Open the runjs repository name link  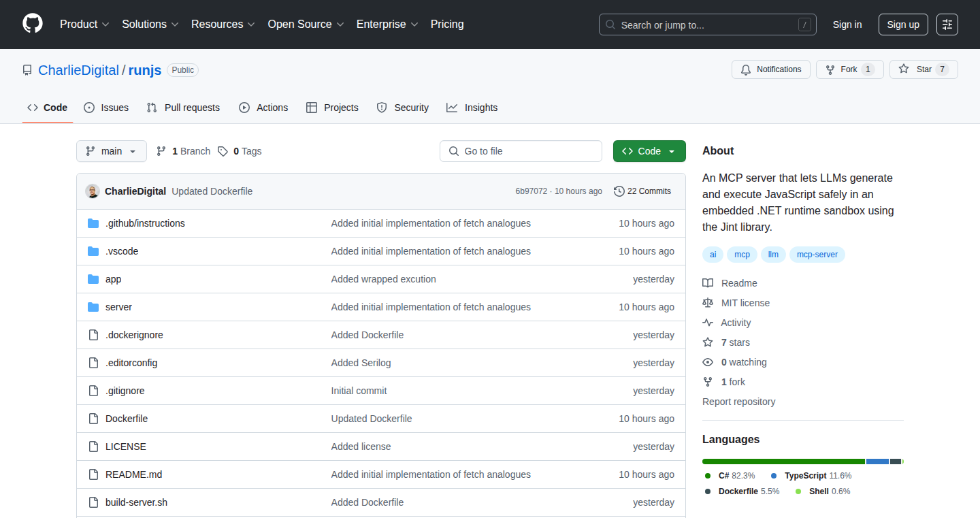click(145, 70)
